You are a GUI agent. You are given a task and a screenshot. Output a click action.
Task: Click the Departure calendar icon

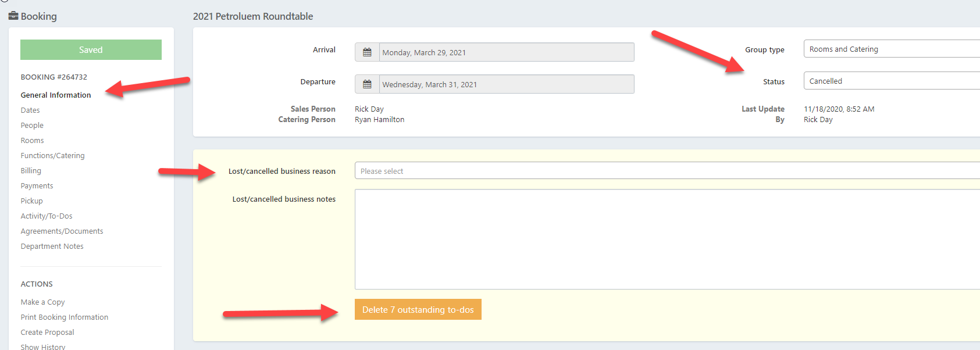click(367, 84)
